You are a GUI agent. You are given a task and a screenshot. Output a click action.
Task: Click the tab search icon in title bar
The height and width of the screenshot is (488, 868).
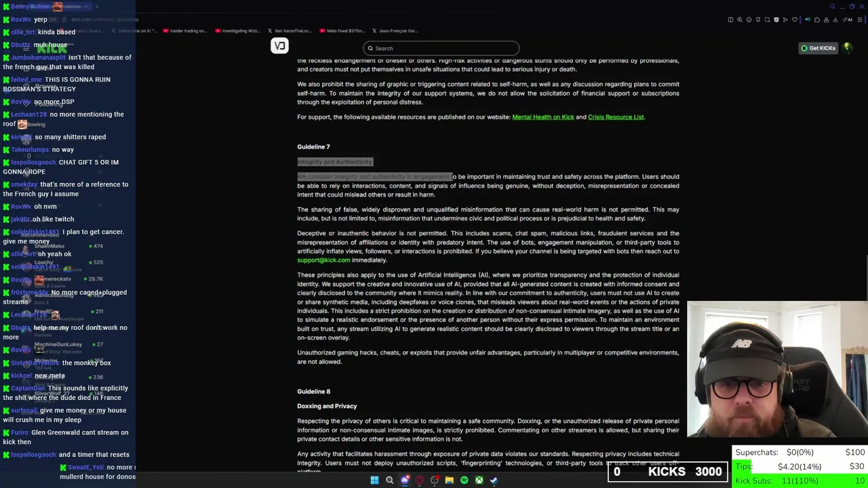[x=832, y=6]
